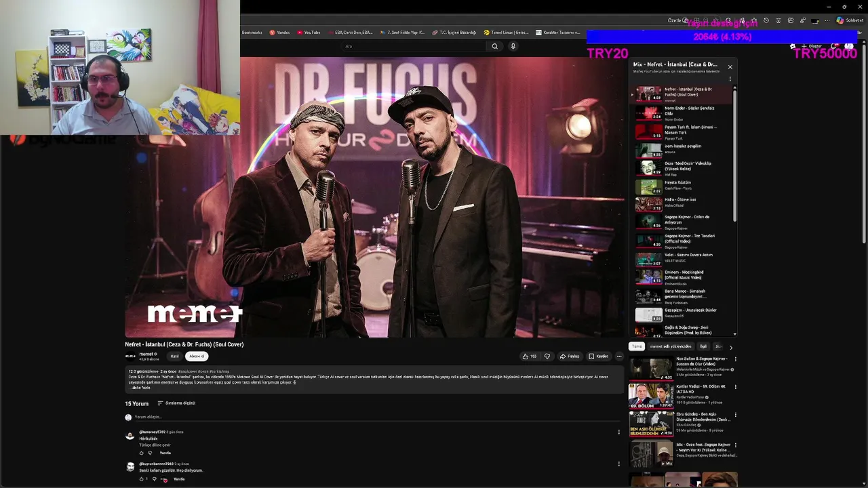Like the video with the thumbs-up button
This screenshot has height=488, width=868.
coord(529,356)
